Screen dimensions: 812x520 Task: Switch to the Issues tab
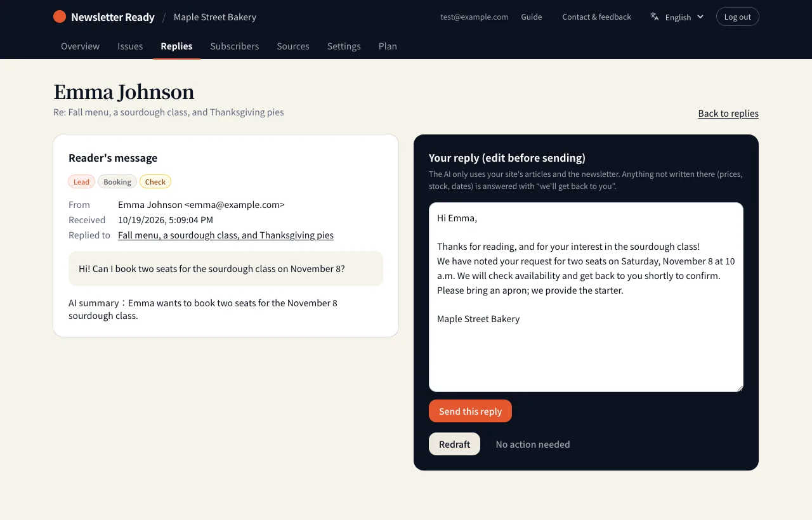130,46
